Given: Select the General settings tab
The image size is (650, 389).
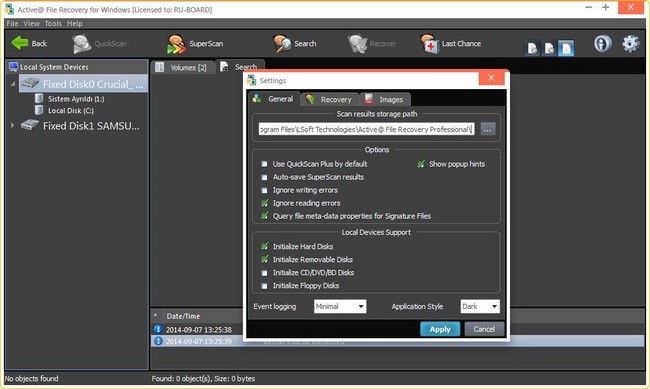Looking at the screenshot, I should point(274,99).
